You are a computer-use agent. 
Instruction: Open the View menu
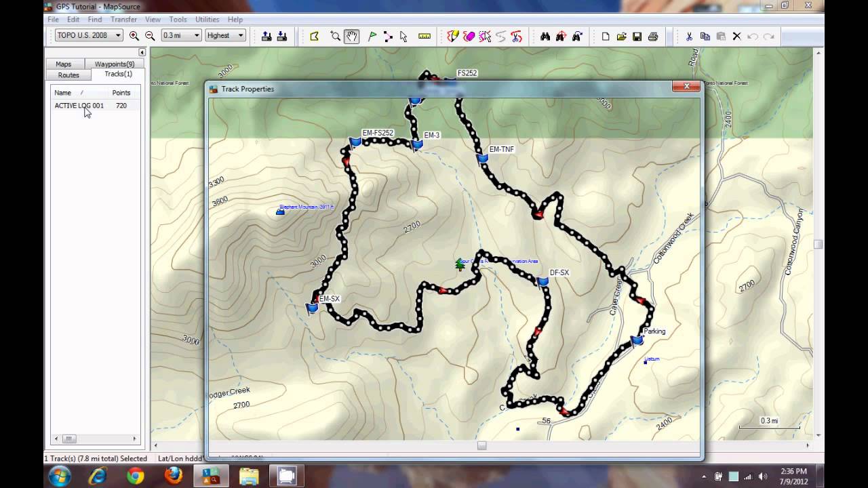[x=153, y=20]
